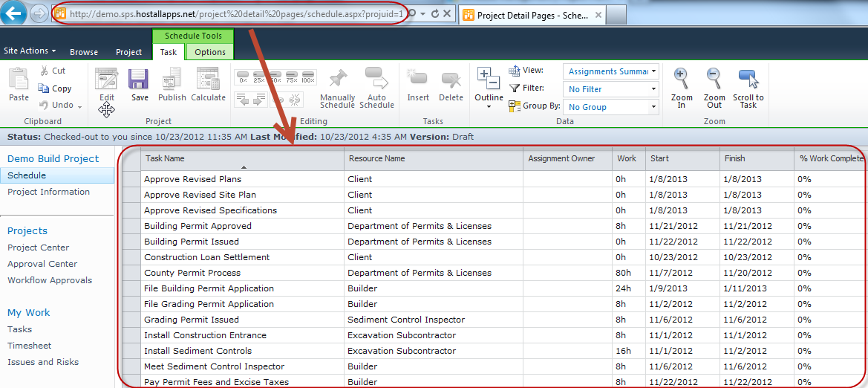Click the Start column header
The height and width of the screenshot is (388, 868).
682,159
